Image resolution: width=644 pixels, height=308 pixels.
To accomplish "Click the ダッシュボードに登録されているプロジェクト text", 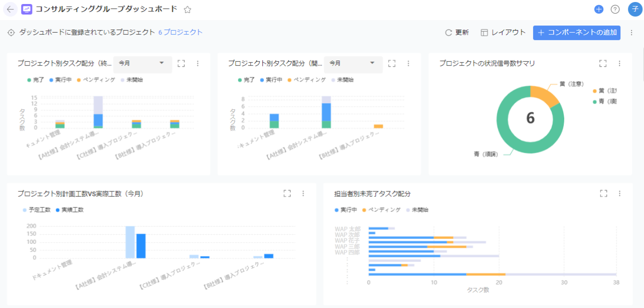I will pos(87,33).
